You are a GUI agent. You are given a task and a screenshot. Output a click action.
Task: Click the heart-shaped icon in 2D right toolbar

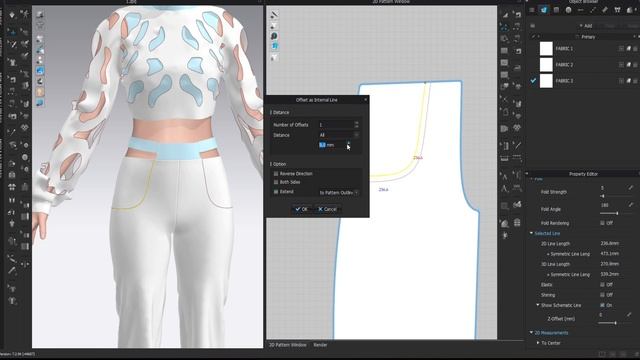tap(517, 128)
